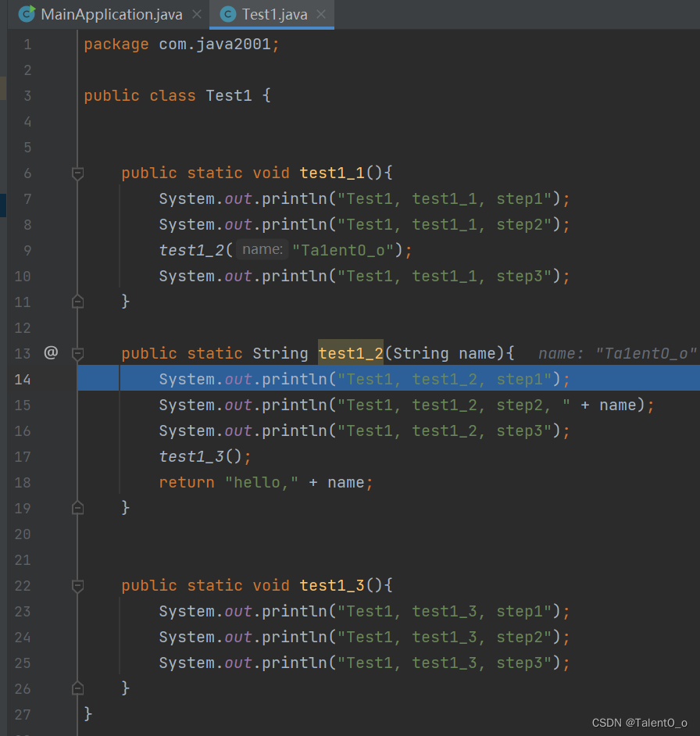700x736 pixels.
Task: Collapse the test1_2 method at line 13
Action: (78, 353)
